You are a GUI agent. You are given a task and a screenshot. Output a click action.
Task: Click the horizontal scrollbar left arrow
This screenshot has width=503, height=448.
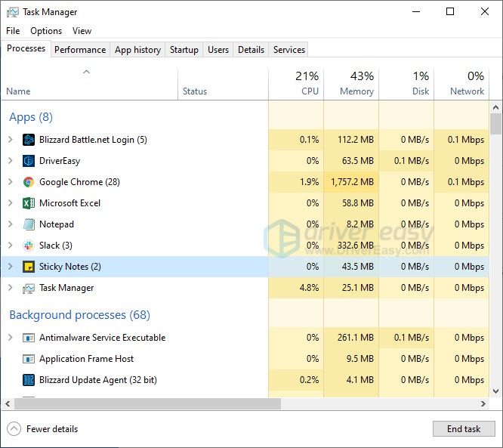coord(8,403)
